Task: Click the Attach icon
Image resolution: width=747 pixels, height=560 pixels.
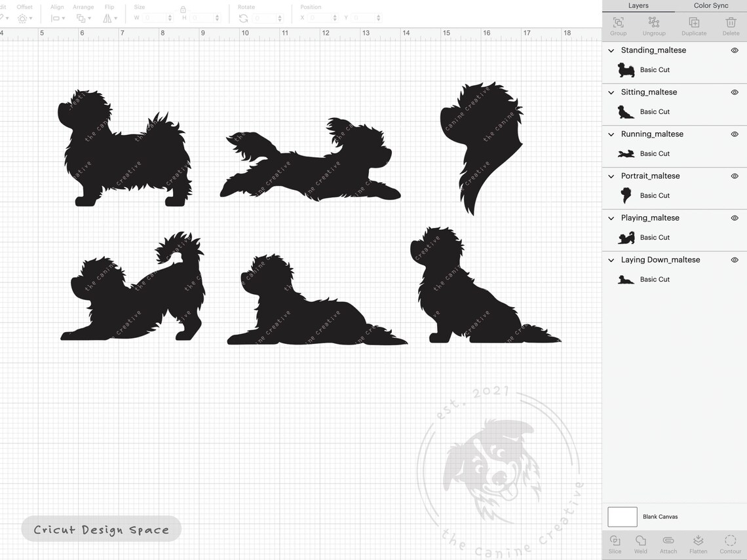Action: 668,544
